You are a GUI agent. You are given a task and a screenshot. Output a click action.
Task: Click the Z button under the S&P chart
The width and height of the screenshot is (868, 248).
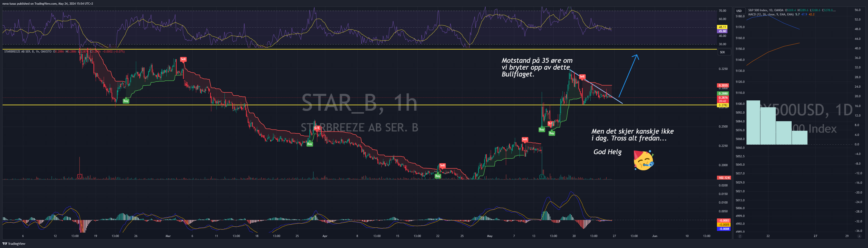(740, 236)
